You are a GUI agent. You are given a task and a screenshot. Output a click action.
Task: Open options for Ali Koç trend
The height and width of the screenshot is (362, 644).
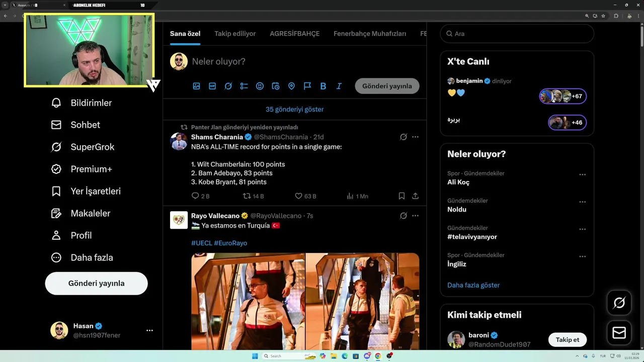582,174
